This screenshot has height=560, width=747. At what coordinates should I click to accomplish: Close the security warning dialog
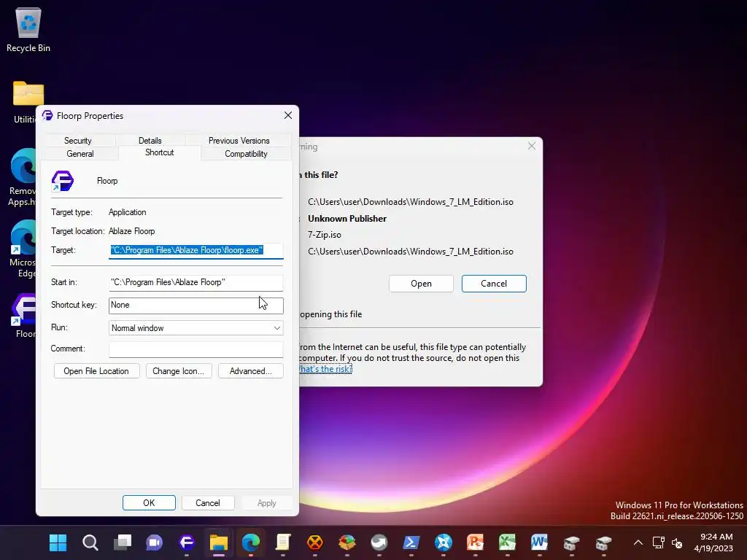pyautogui.click(x=532, y=146)
